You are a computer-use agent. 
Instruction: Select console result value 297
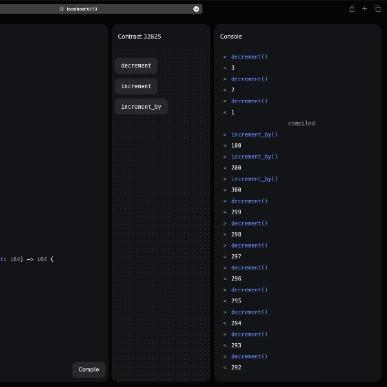pos(236,256)
